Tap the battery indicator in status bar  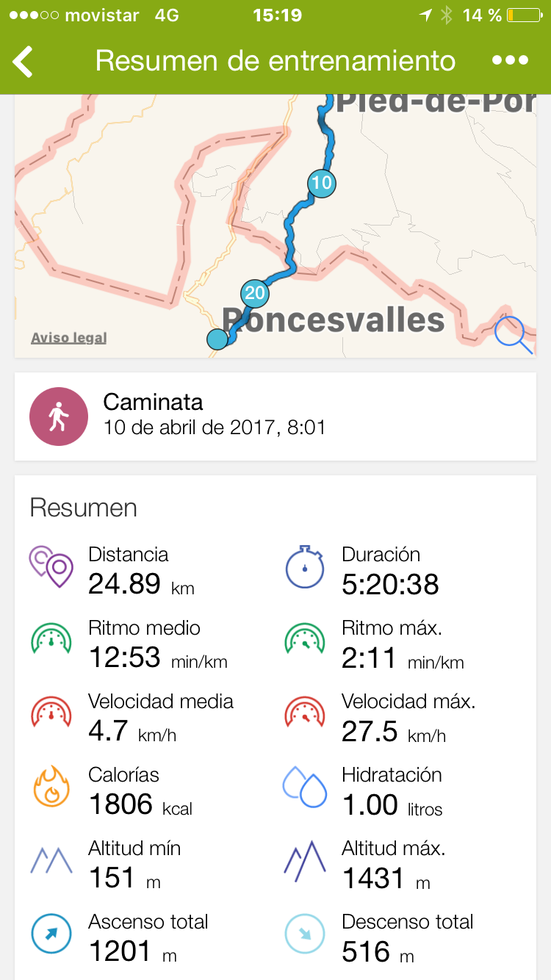click(x=523, y=15)
